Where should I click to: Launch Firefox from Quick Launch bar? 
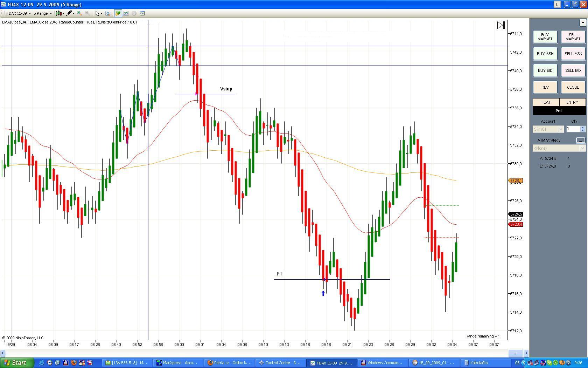pos(73,363)
